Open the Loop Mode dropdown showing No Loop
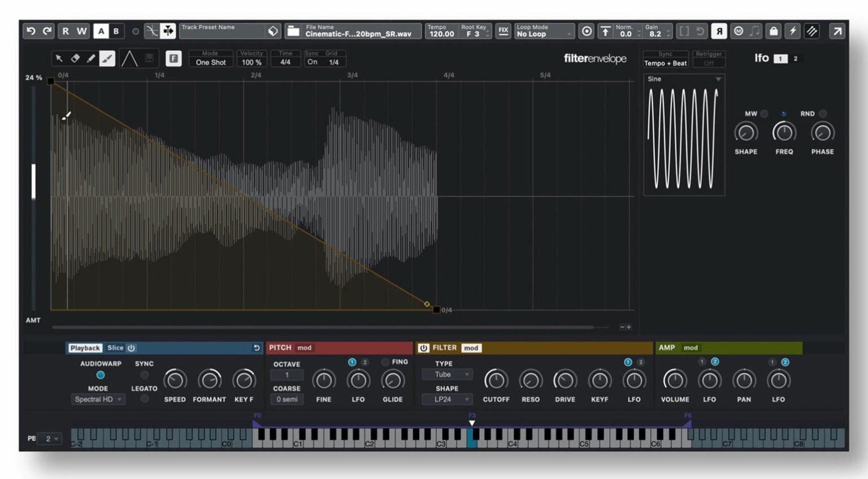This screenshot has height=479, width=868. pyautogui.click(x=540, y=34)
